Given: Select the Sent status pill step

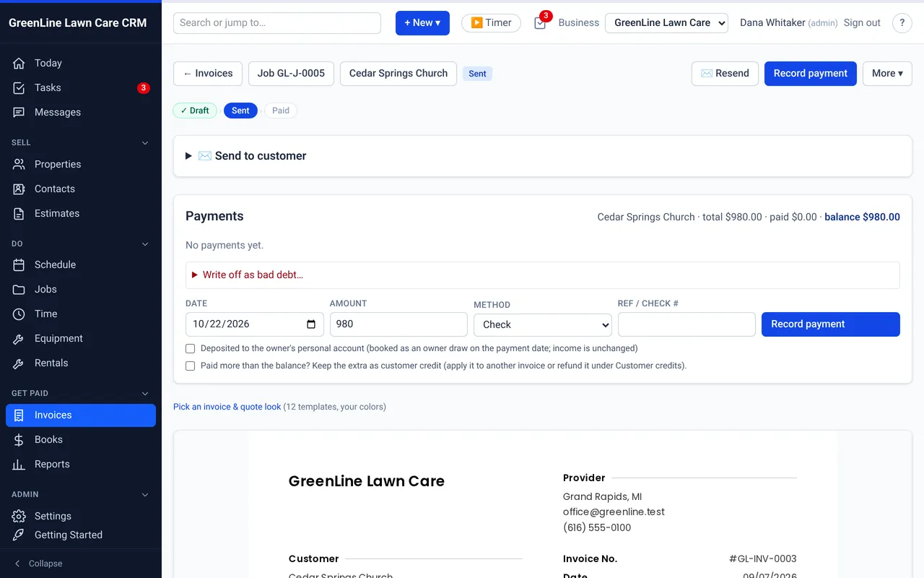Looking at the screenshot, I should (x=240, y=111).
